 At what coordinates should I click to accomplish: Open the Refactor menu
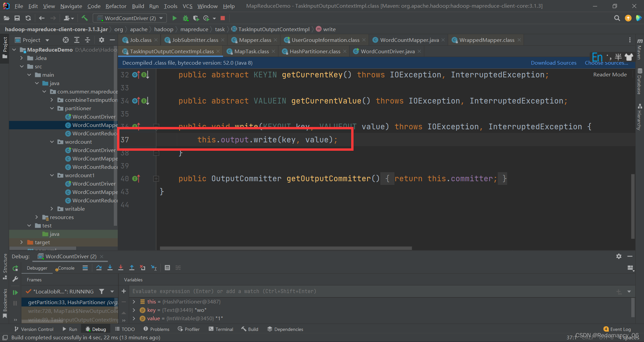coord(116,6)
